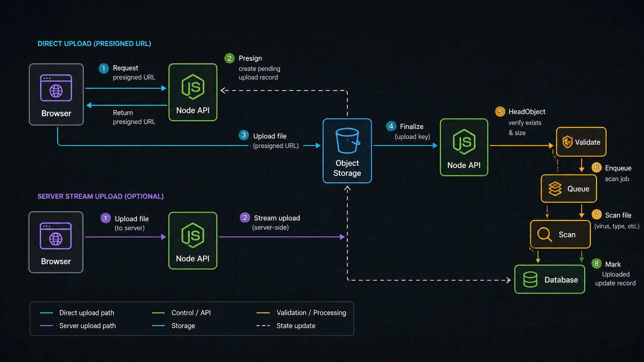Click the "Storage" legend entry
644x362 pixels.
183,326
